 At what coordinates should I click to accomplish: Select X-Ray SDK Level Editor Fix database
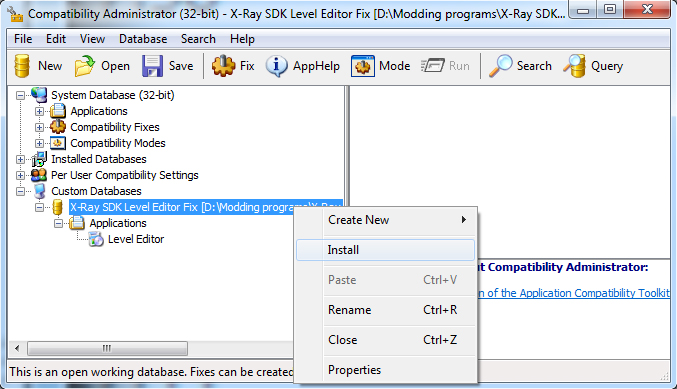pos(206,207)
